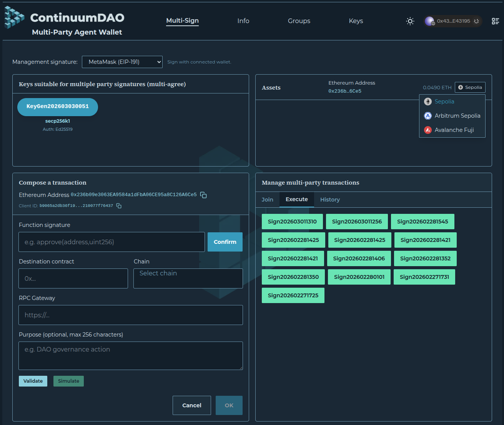Open the Select chain dropdown

click(x=188, y=278)
